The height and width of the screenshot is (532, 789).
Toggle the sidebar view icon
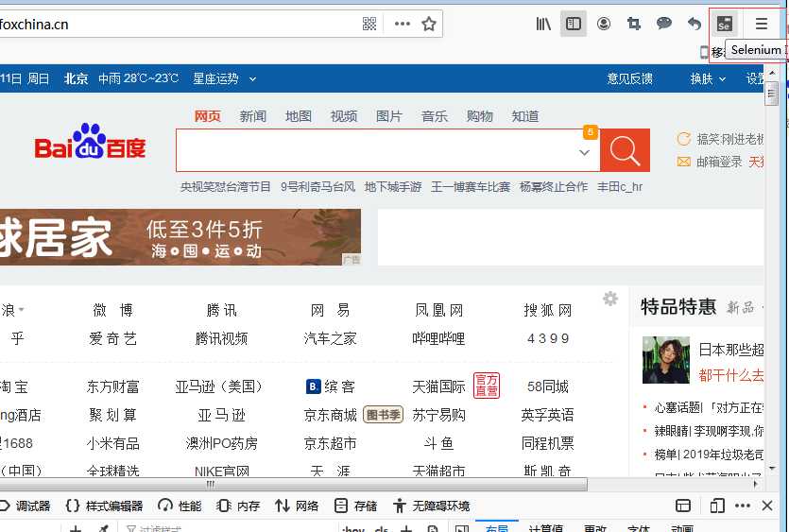click(x=574, y=24)
